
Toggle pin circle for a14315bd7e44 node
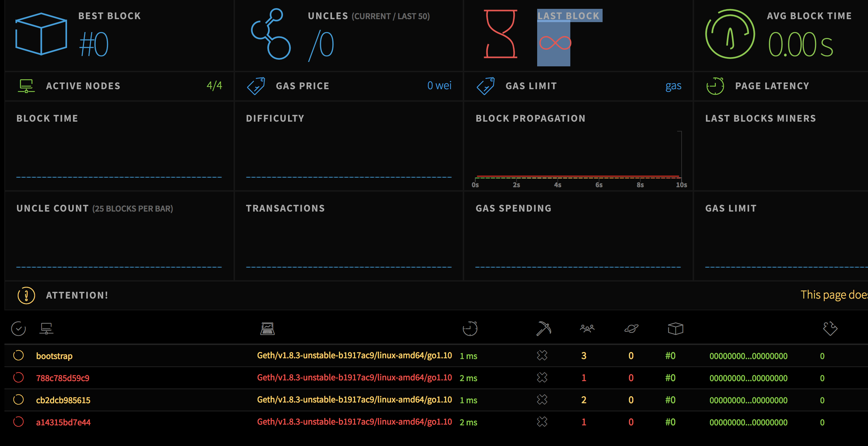tap(18, 422)
